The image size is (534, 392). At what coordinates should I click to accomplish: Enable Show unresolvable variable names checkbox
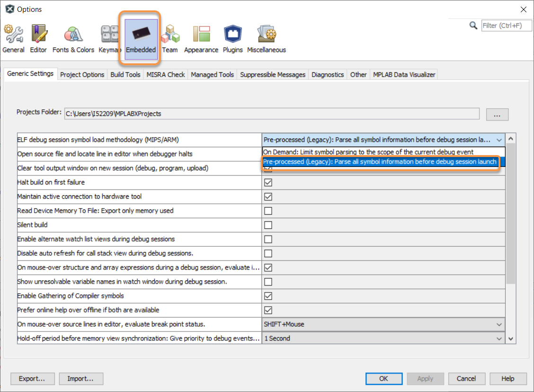click(x=268, y=282)
